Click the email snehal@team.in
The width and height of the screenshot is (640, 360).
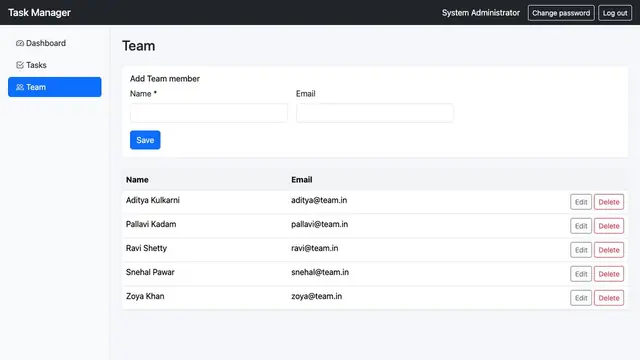[x=320, y=272]
